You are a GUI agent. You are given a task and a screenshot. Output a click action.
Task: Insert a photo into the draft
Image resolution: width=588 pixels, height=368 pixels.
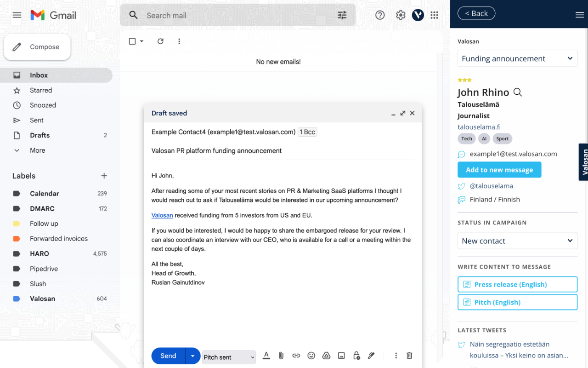pos(341,356)
